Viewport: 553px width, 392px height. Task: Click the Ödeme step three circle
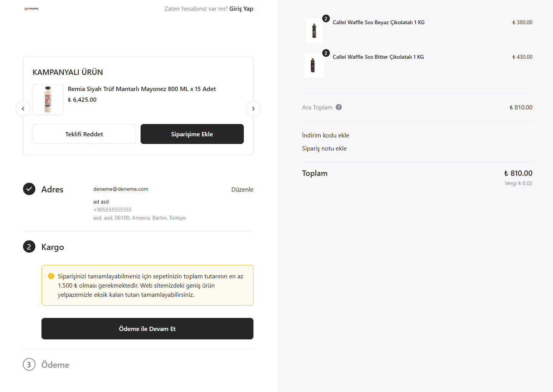coord(29,364)
